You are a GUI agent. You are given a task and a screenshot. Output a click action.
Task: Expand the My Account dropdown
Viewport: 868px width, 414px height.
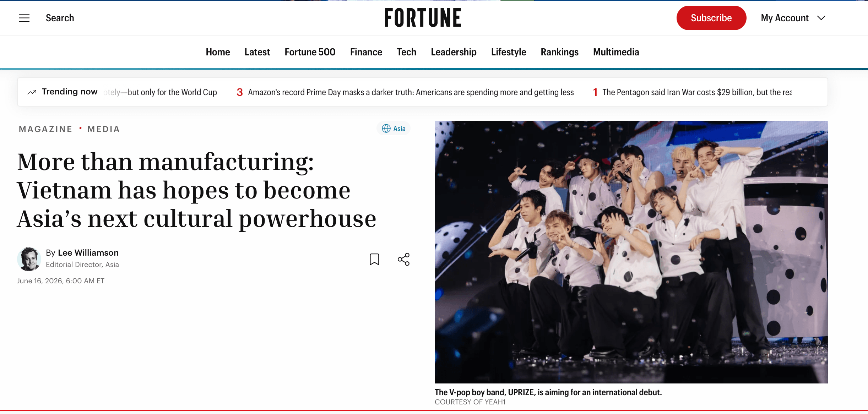[793, 18]
